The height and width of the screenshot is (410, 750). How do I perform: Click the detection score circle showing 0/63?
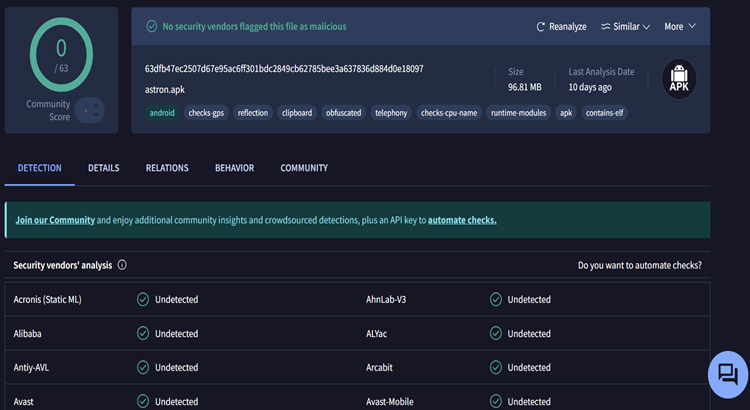[61, 55]
